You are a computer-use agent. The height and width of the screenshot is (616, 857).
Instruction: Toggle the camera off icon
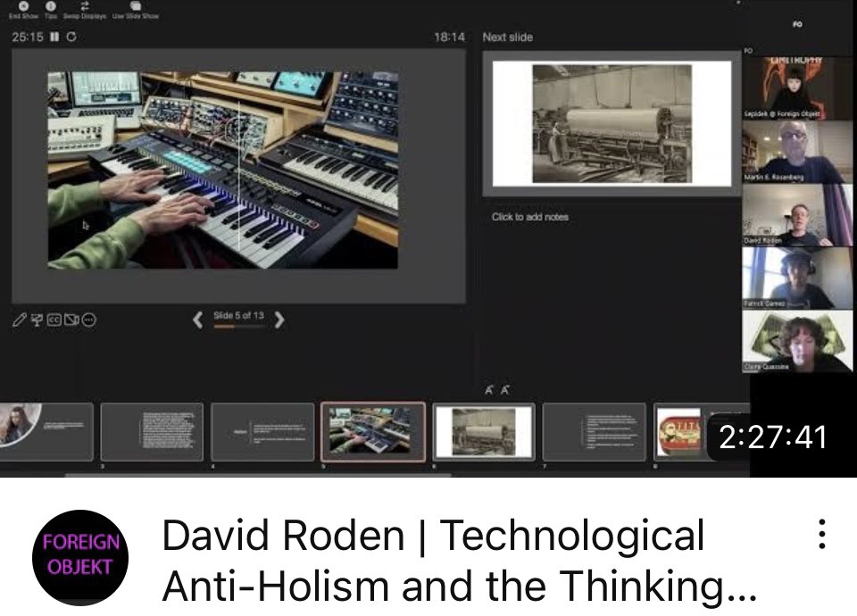71,320
